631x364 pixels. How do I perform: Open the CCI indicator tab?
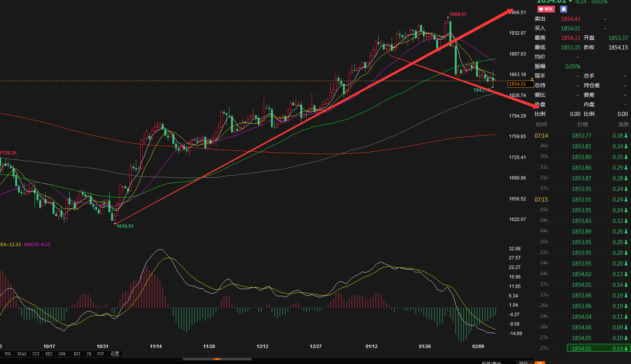(x=36, y=354)
